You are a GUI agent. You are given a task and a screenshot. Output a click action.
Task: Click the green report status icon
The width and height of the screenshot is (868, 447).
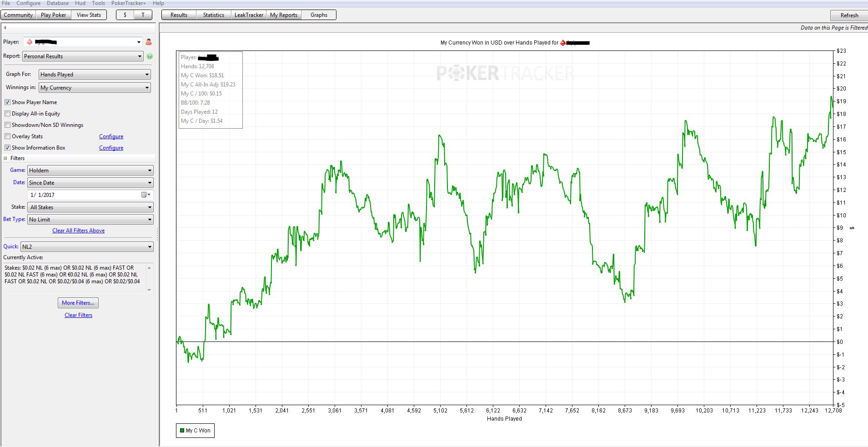[150, 56]
